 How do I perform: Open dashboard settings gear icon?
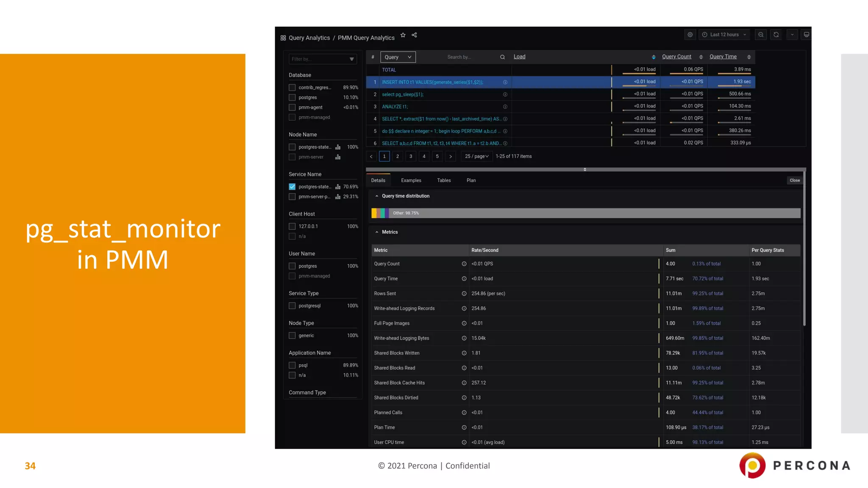tap(690, 35)
